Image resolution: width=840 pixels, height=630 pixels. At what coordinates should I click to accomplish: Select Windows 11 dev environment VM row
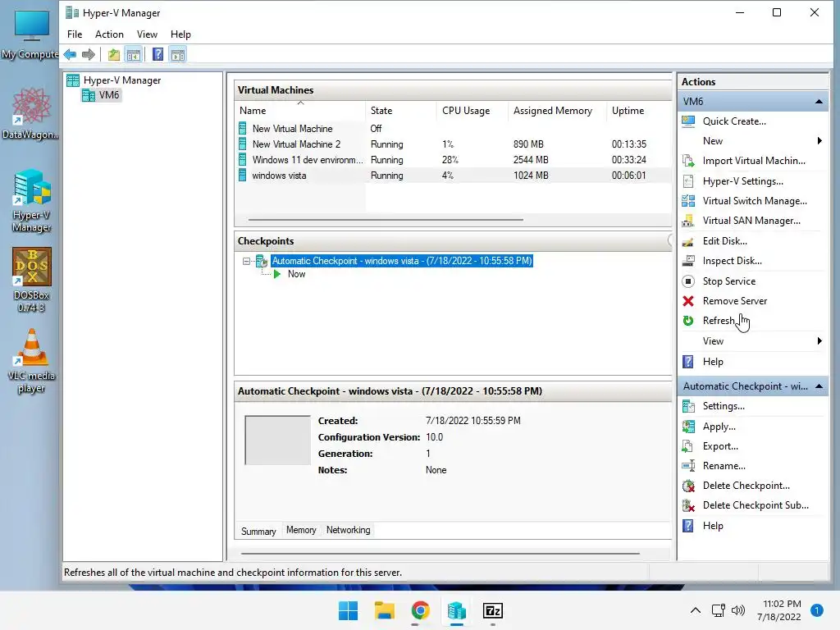(453, 160)
